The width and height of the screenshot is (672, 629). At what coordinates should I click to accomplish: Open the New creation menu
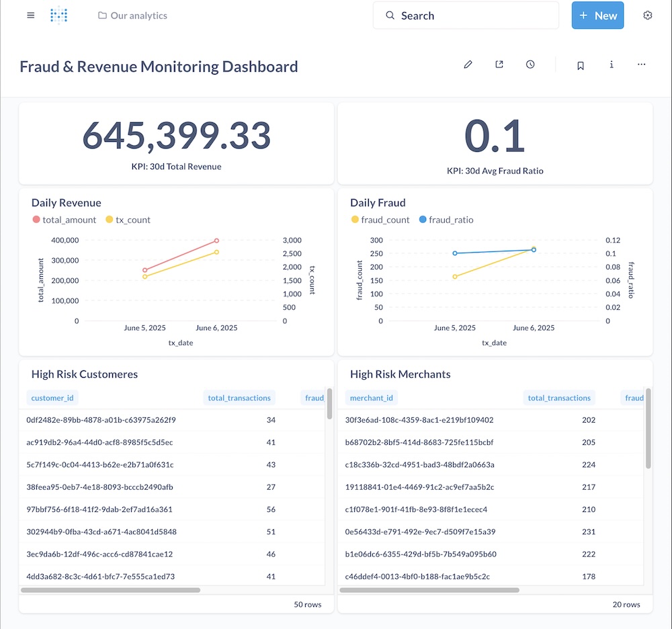pyautogui.click(x=597, y=15)
